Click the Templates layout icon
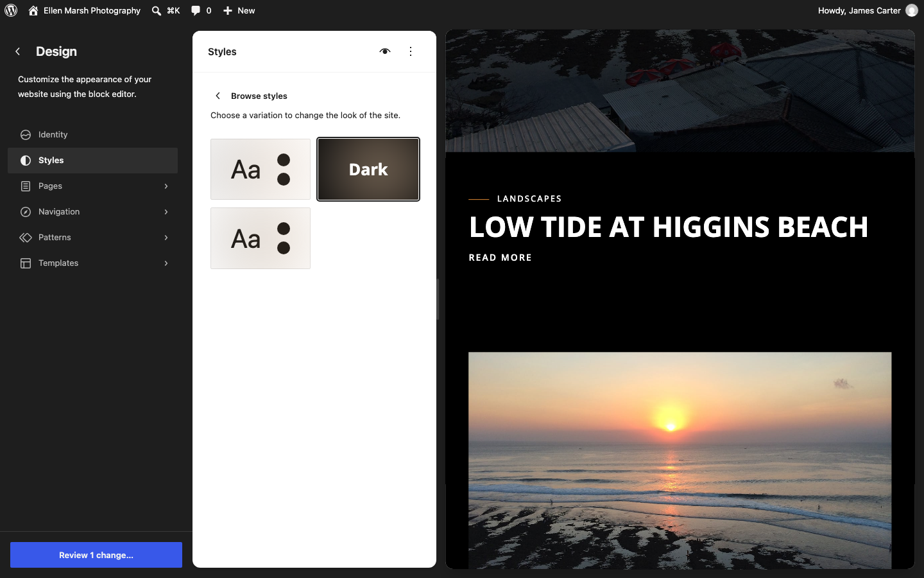The height and width of the screenshot is (578, 924). pyautogui.click(x=26, y=263)
